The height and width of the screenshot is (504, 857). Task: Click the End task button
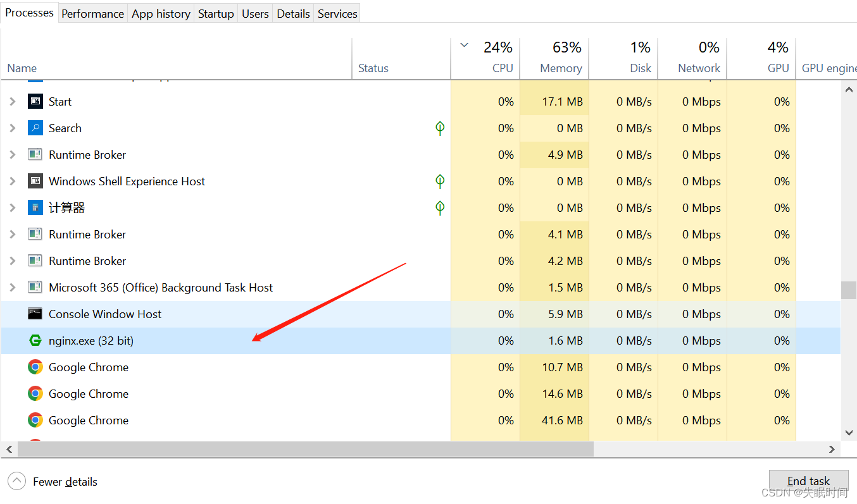coord(808,481)
